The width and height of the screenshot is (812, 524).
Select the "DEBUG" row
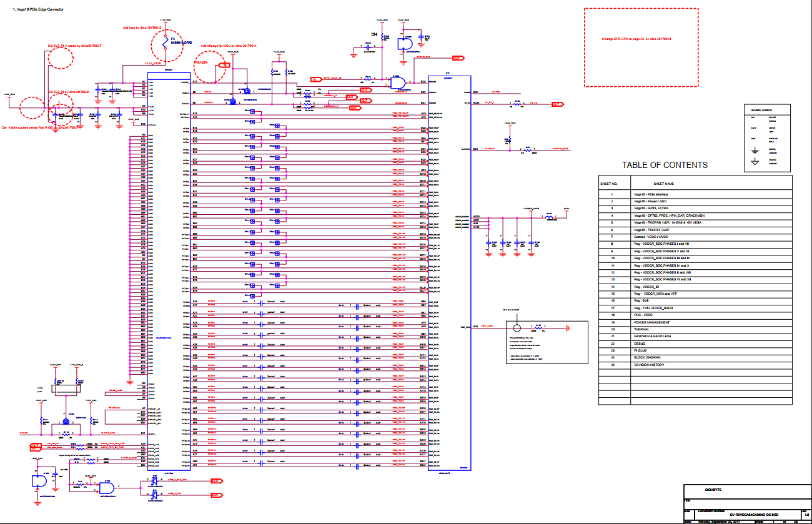695,344
